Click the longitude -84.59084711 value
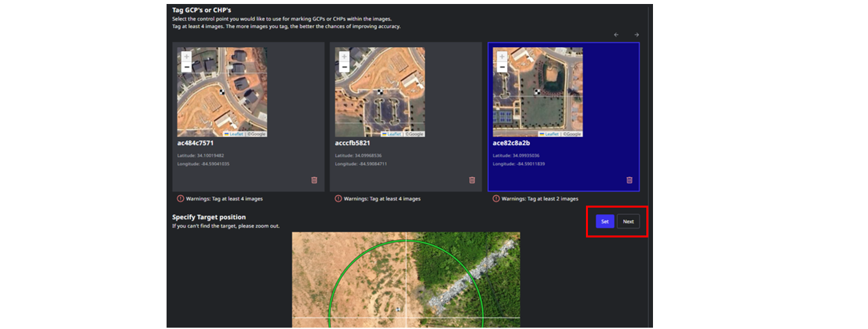The height and width of the screenshot is (329, 868). point(372,164)
